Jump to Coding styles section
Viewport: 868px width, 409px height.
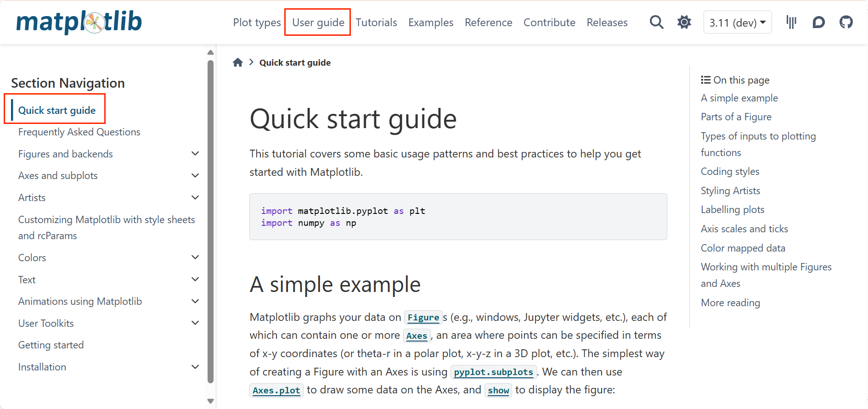pos(730,171)
